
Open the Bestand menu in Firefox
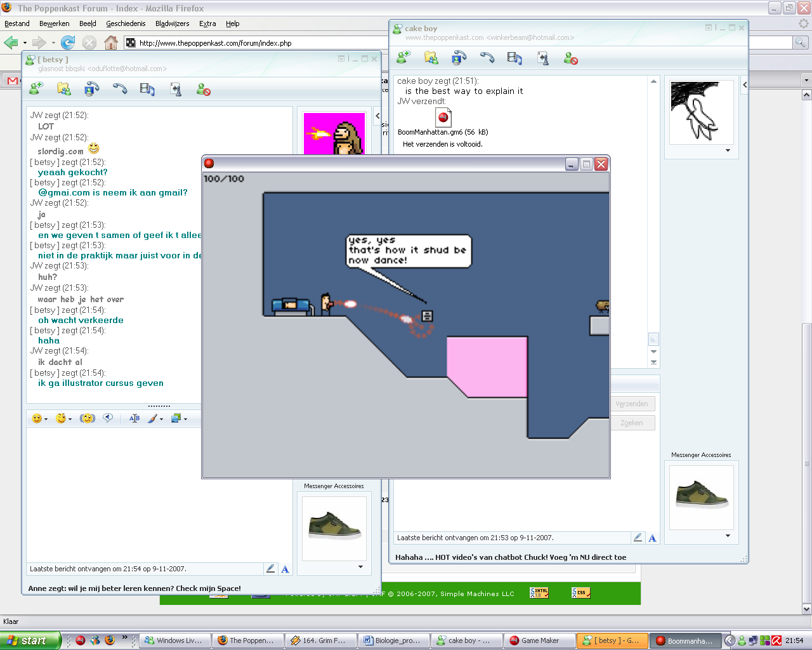(17, 23)
